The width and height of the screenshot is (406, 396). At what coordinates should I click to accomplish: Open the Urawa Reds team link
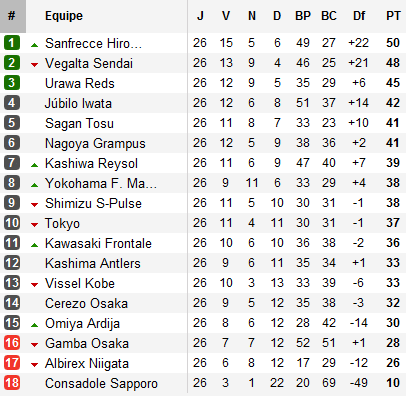coord(80,83)
